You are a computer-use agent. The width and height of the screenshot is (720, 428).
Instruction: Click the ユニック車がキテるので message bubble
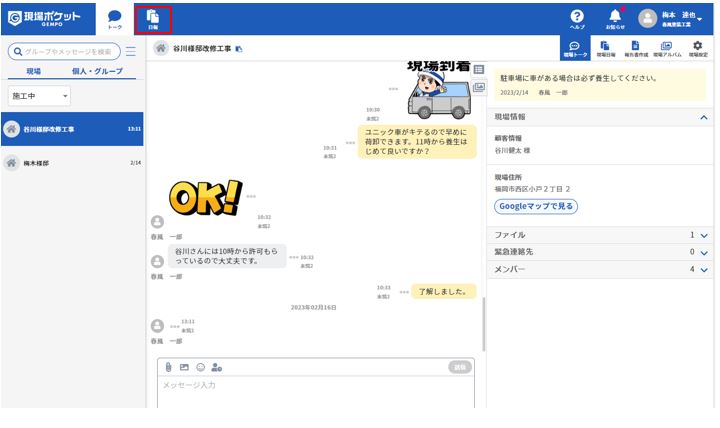pyautogui.click(x=417, y=141)
